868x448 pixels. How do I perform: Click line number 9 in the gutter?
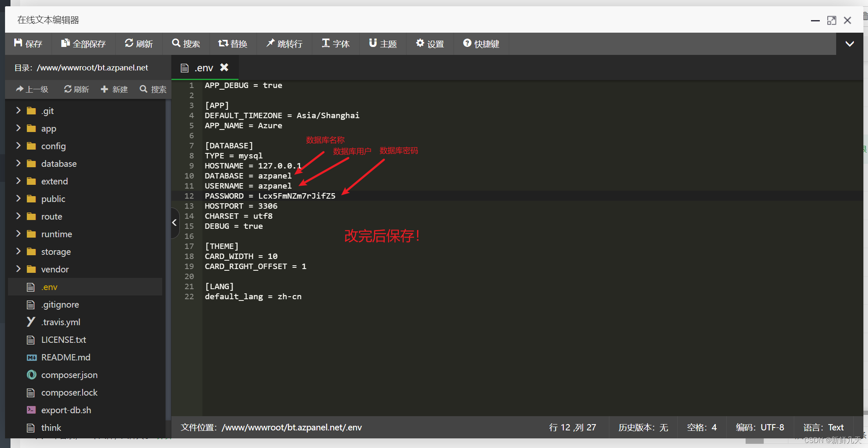(x=191, y=166)
